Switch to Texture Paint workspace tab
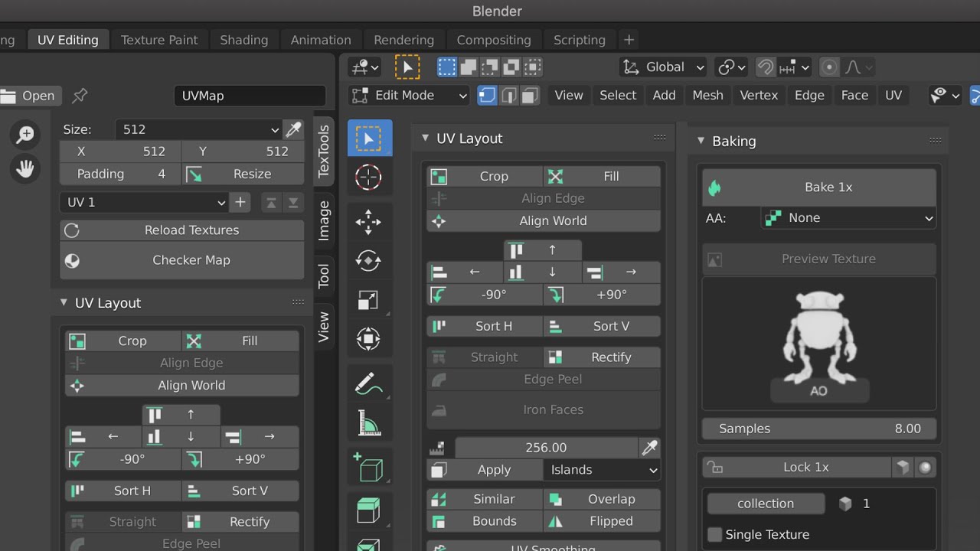 coord(159,40)
